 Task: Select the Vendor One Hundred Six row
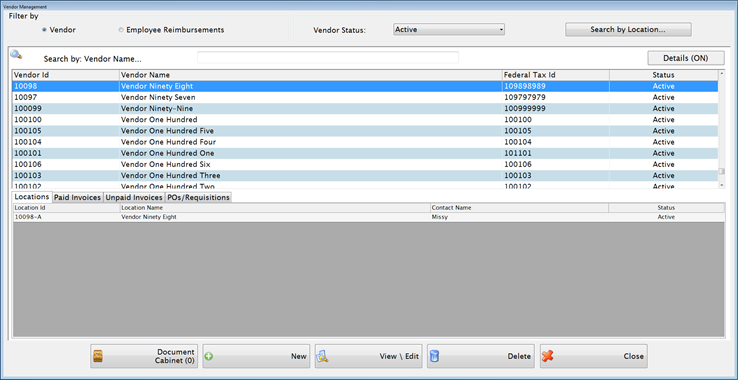click(x=365, y=164)
